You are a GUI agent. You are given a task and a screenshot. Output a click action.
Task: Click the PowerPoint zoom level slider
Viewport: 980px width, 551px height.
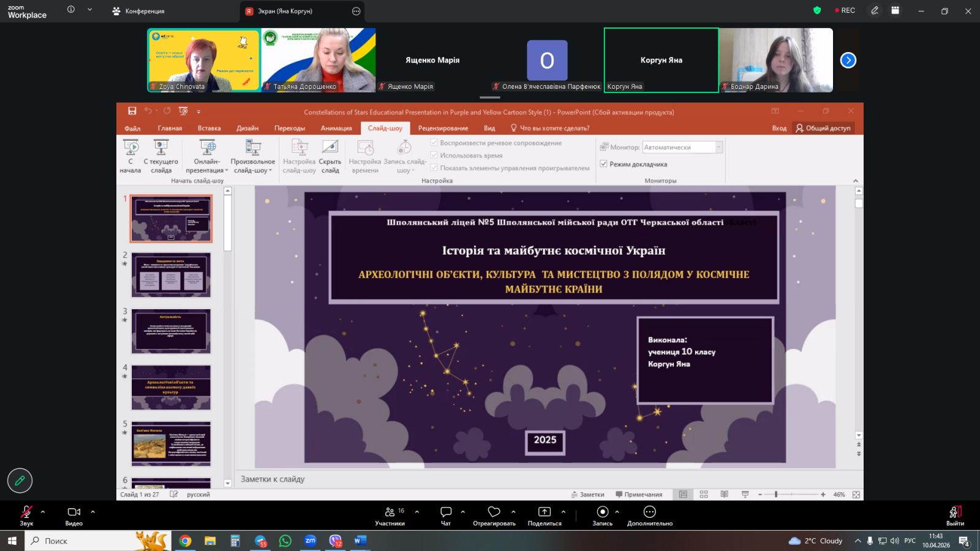(776, 494)
